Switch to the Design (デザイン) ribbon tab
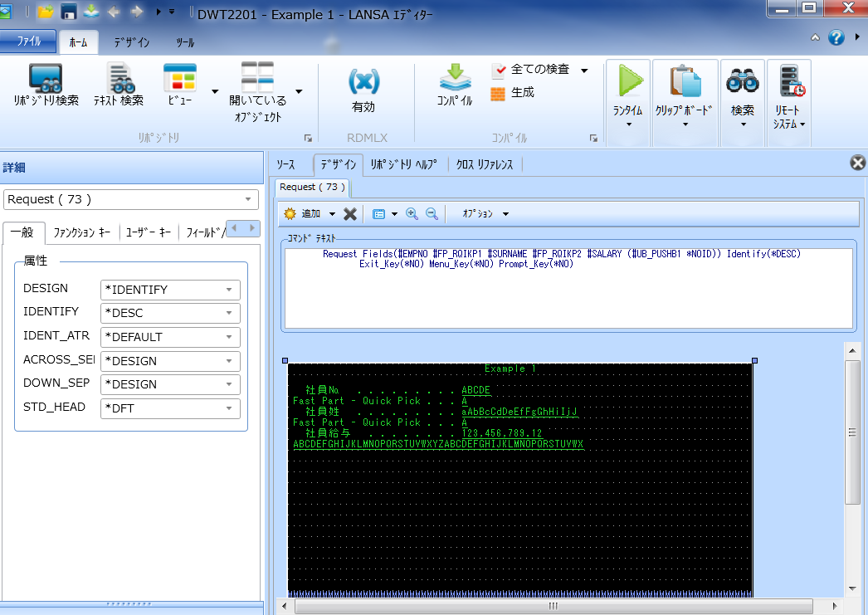 tap(132, 42)
